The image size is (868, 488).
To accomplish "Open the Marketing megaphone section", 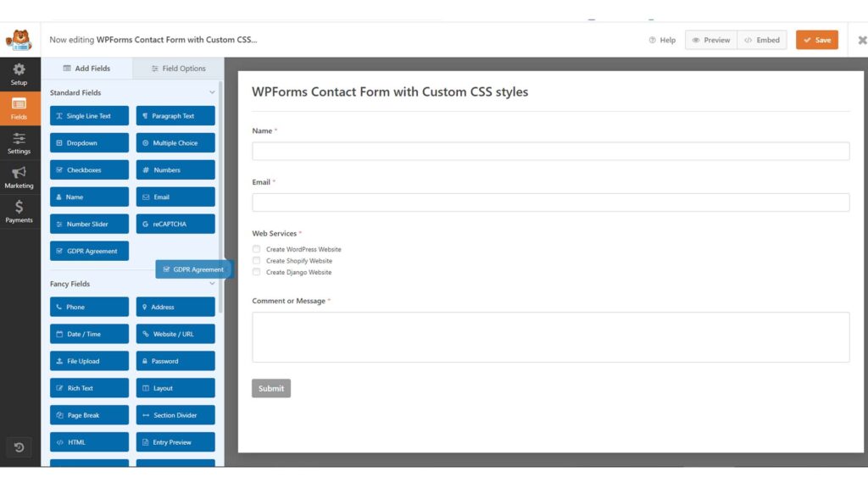I will pos(19,177).
